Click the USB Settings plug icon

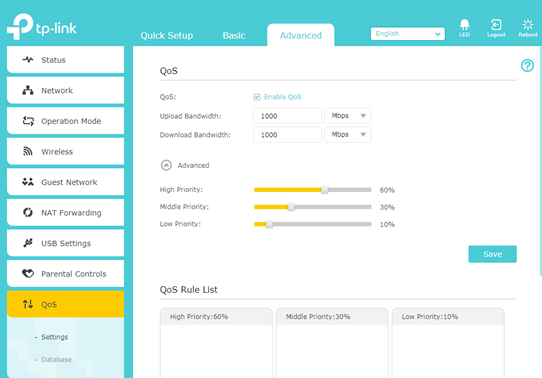(x=28, y=243)
